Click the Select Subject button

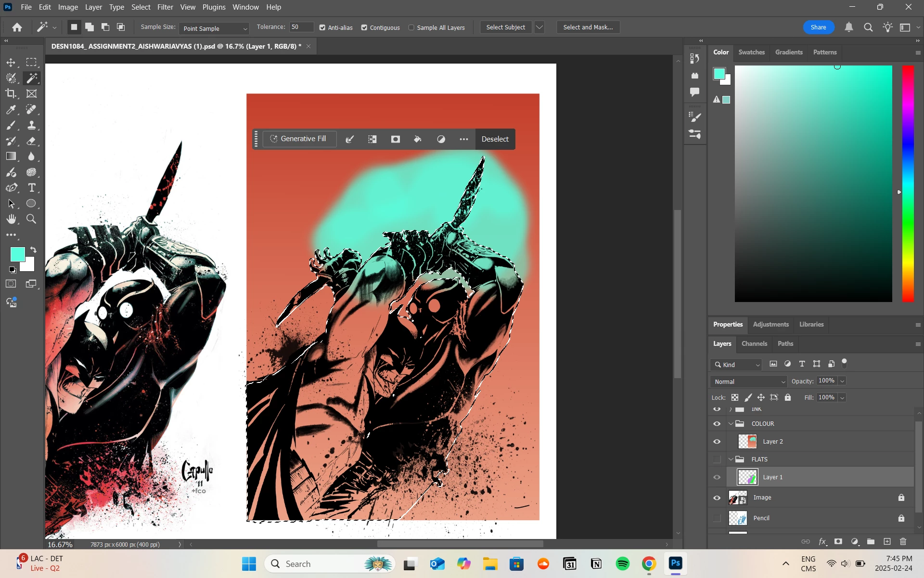click(505, 27)
